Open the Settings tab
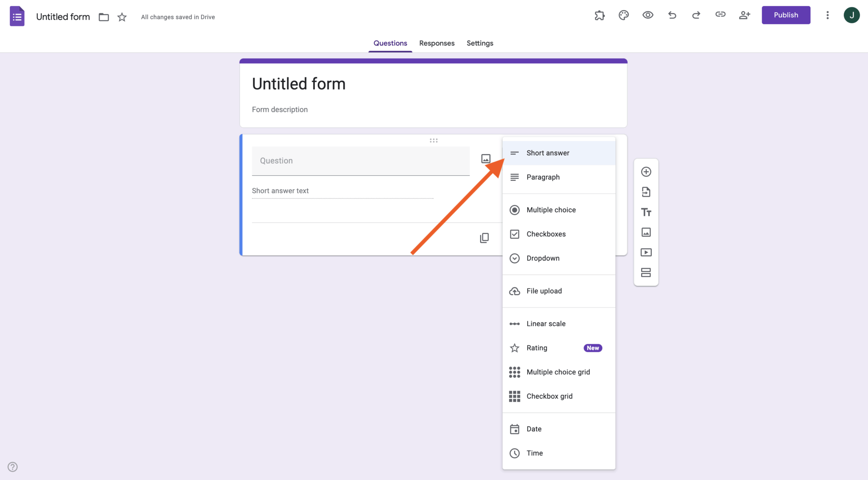 479,43
